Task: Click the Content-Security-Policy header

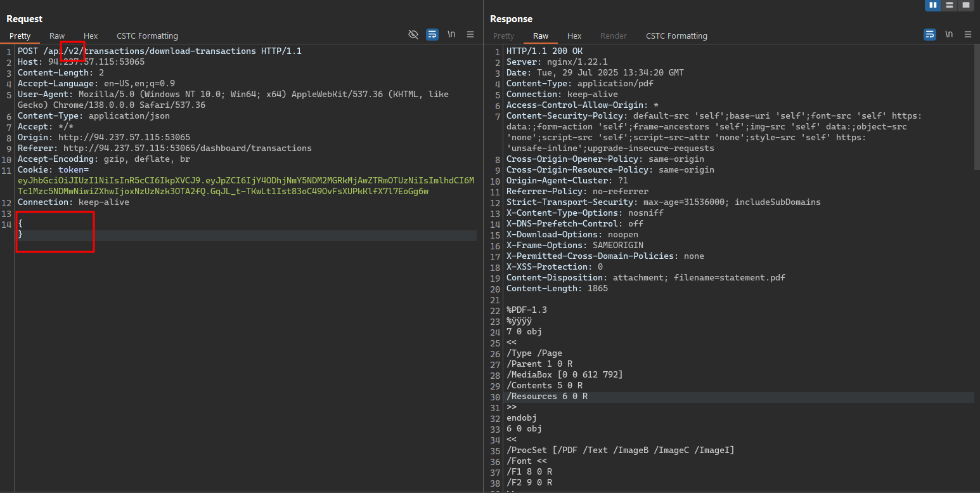Action: (714, 132)
